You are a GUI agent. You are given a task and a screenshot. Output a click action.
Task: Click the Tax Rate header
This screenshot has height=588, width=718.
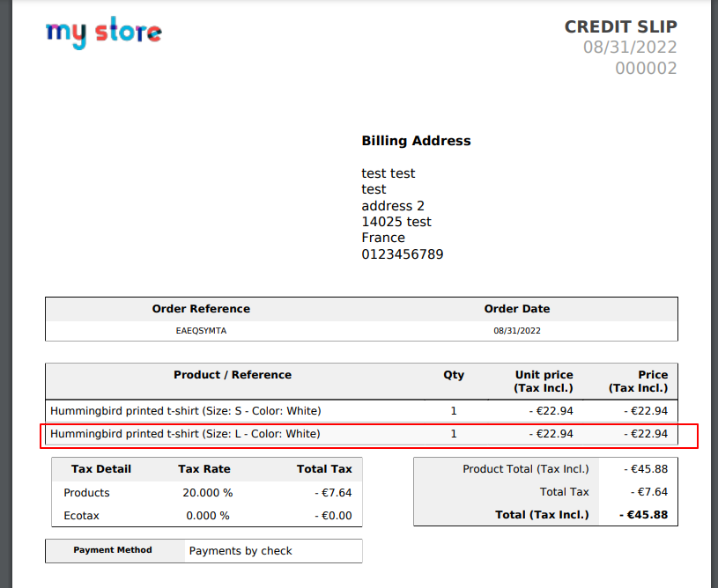tap(204, 469)
